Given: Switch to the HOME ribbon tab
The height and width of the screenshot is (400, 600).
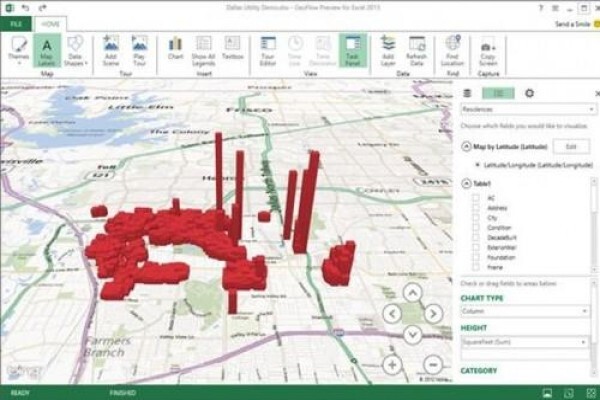Looking at the screenshot, I should coord(51,24).
